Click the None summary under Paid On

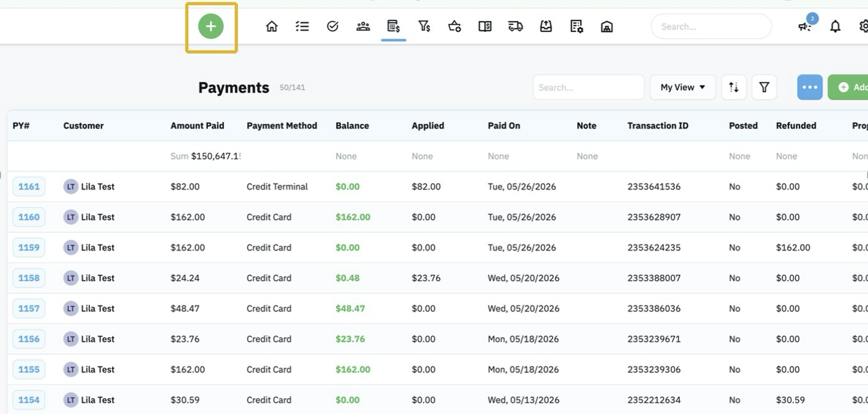[x=498, y=156]
